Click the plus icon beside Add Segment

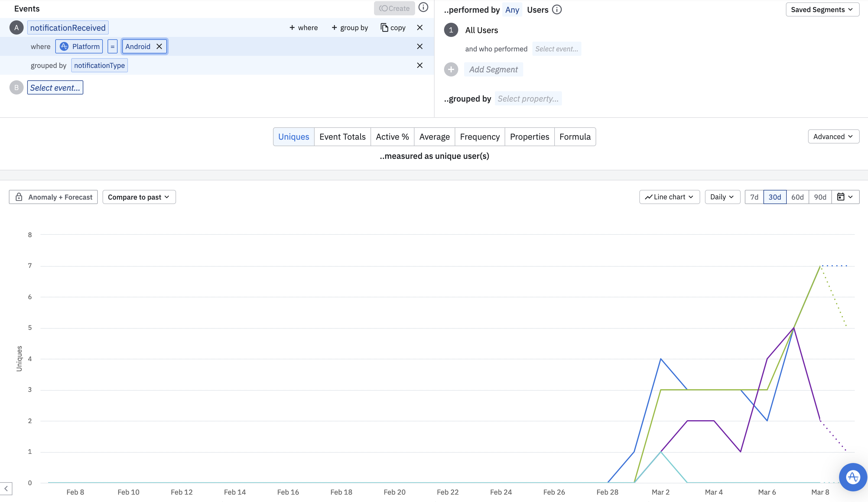pos(451,70)
